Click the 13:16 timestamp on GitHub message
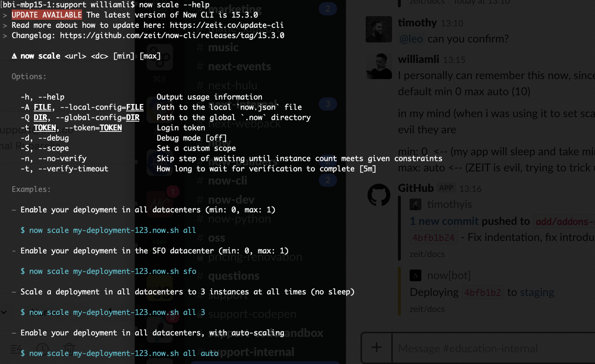This screenshot has width=595, height=364. tap(470, 189)
